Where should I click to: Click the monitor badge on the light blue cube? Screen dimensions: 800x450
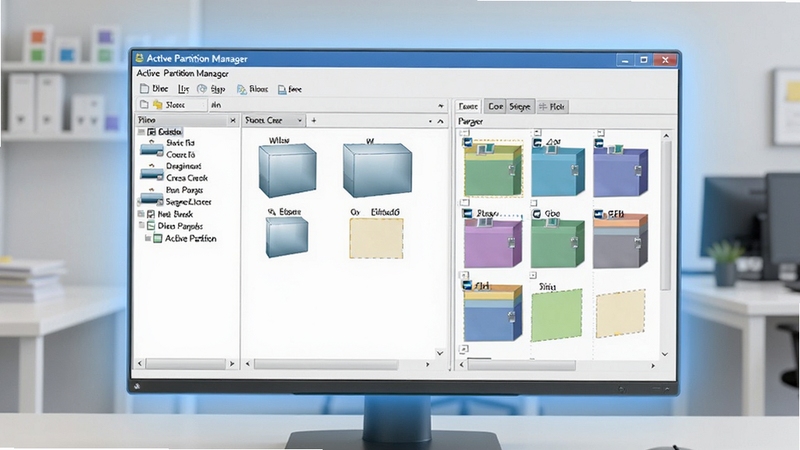tap(551, 149)
